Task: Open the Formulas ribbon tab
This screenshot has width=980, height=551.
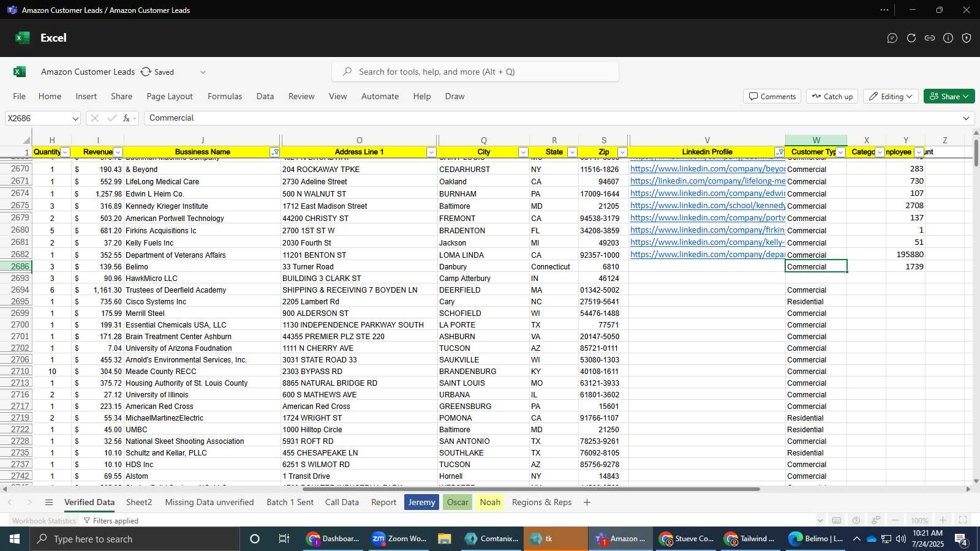Action: [225, 96]
